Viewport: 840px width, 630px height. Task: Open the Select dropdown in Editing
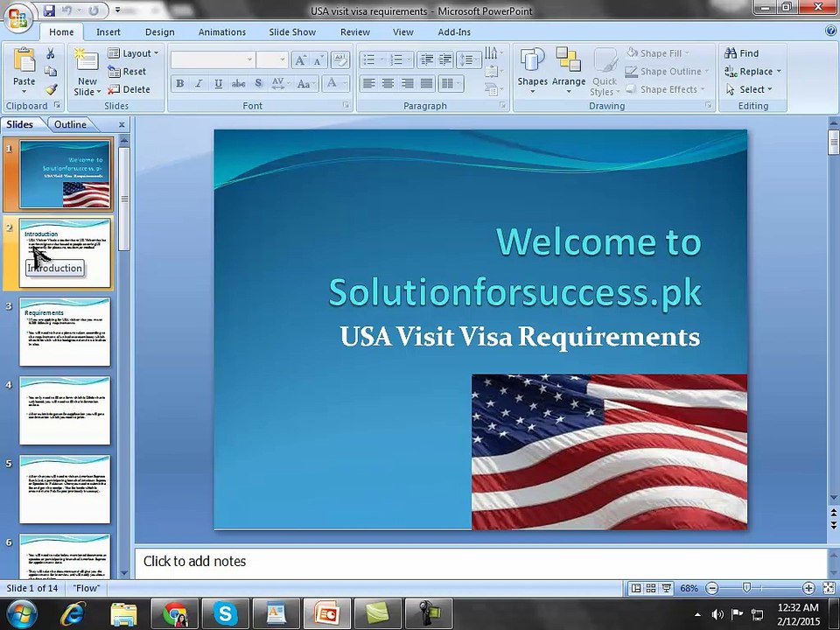point(750,89)
